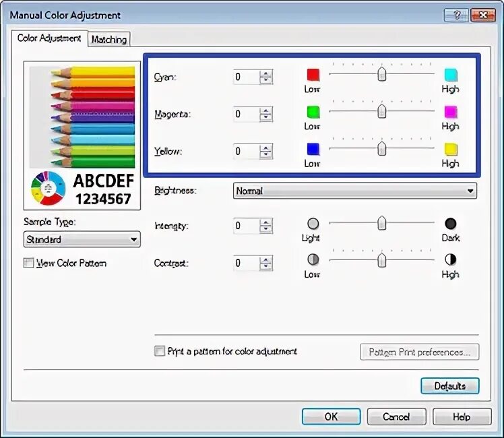Click the Cyan slider thumb

coord(382,74)
